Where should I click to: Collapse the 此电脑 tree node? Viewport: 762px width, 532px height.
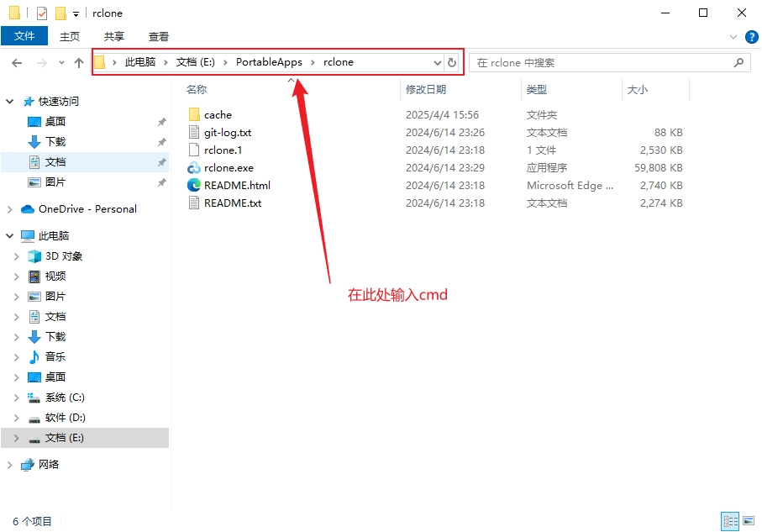tap(10, 236)
